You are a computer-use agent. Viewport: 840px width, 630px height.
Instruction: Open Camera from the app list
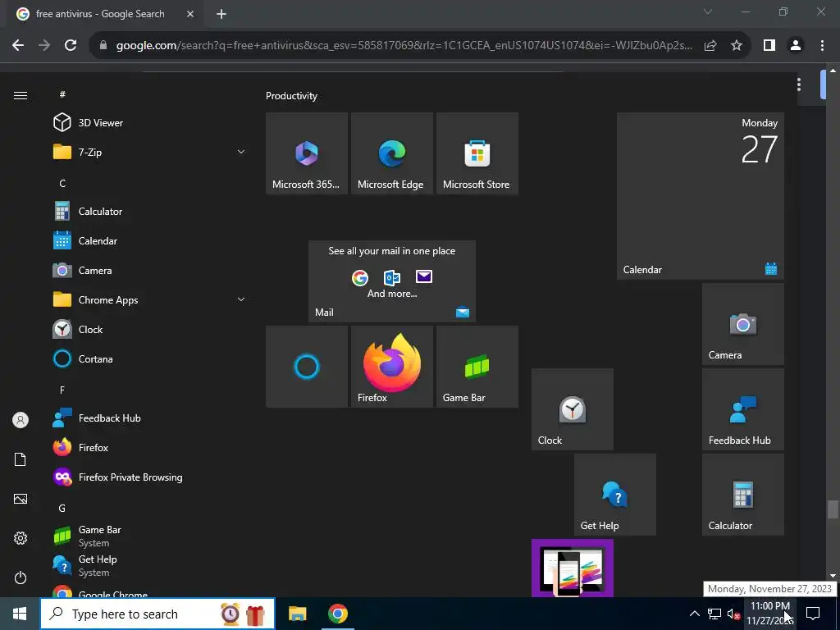pyautogui.click(x=148, y=271)
